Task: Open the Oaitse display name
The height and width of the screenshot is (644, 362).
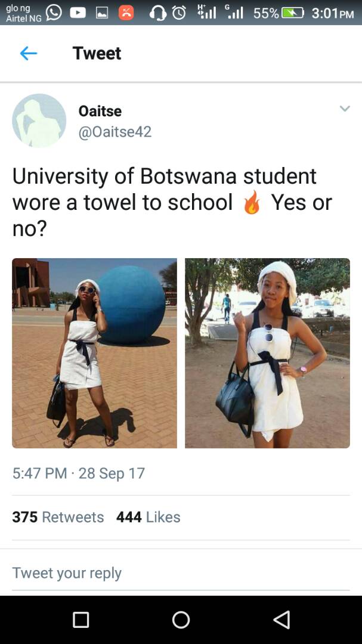Action: point(100,111)
